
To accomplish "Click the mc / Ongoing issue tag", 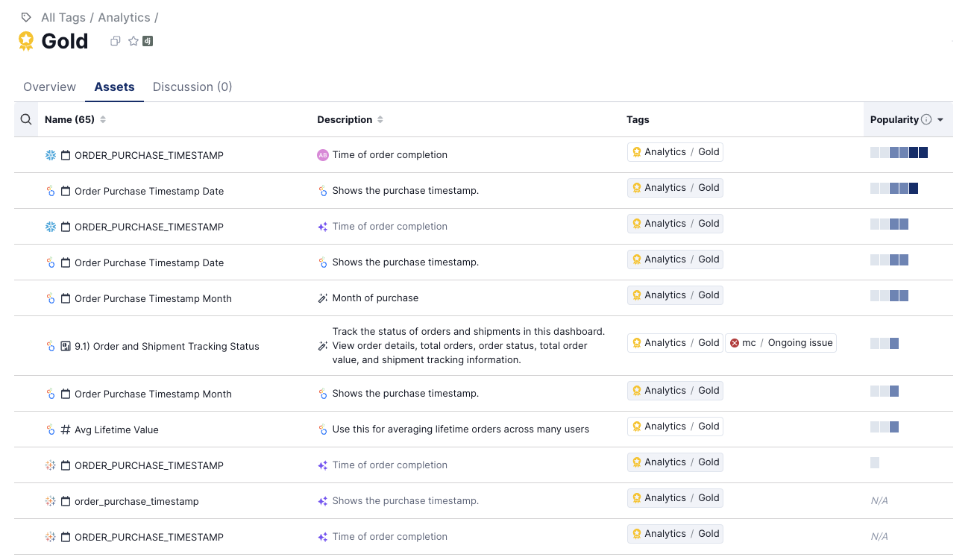I will 781,343.
